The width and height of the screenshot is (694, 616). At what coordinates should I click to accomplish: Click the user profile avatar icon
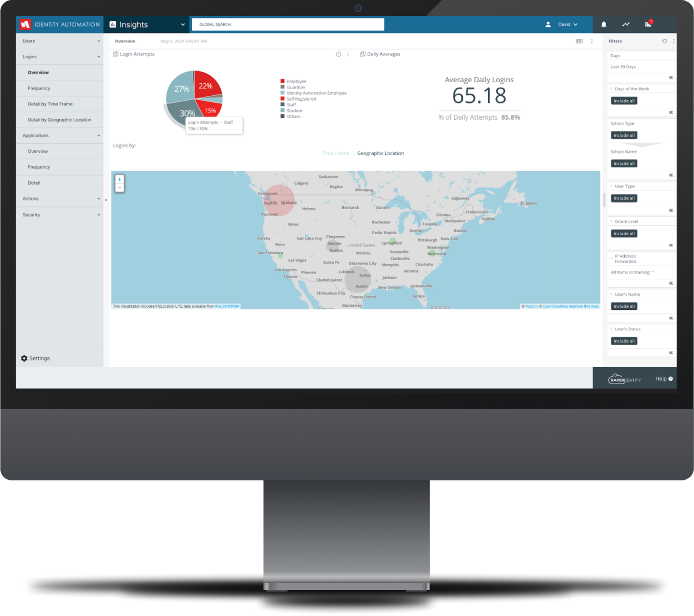(548, 25)
